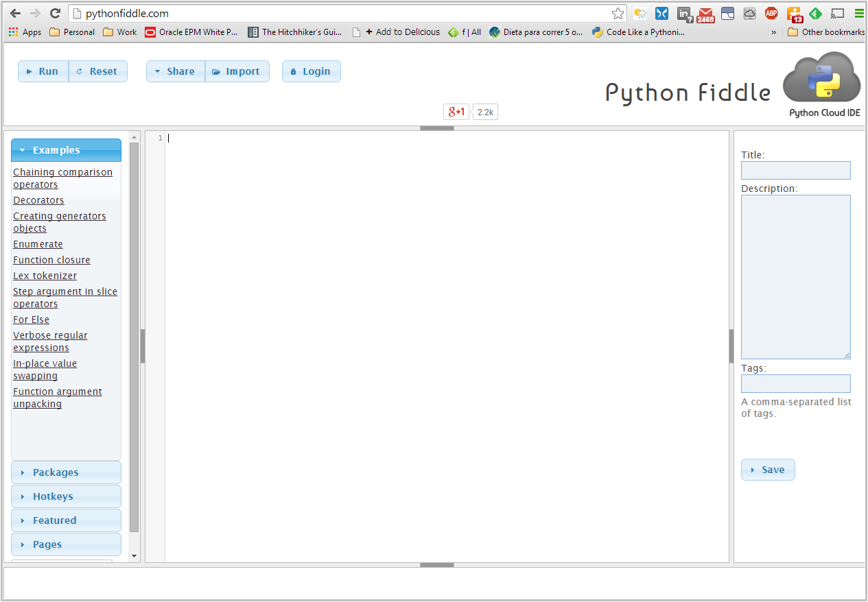
Task: Click into the Title input field
Action: pos(796,170)
